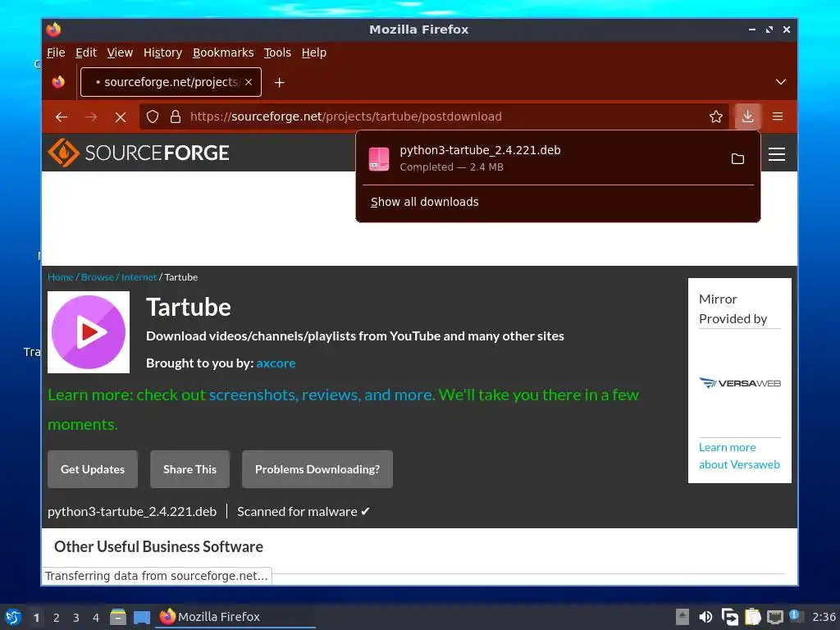The width and height of the screenshot is (840, 630).
Task: Click screenshots, reviews, and more link
Action: pos(322,395)
